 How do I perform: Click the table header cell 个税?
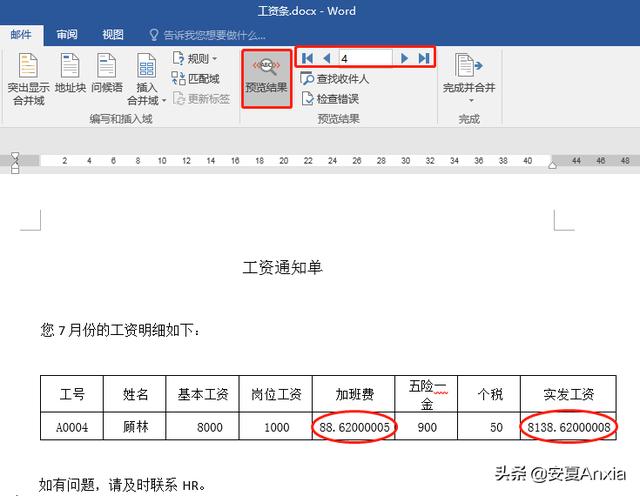tap(489, 394)
